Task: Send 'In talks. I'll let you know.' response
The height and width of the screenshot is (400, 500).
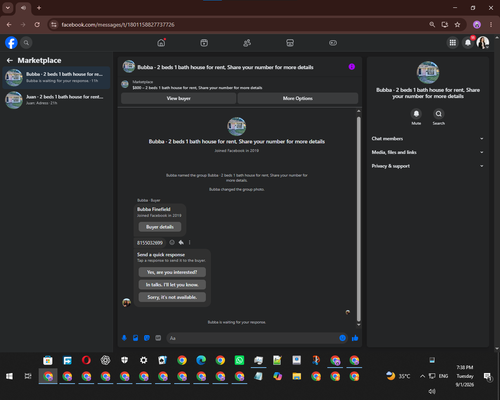Action: [x=172, y=285]
